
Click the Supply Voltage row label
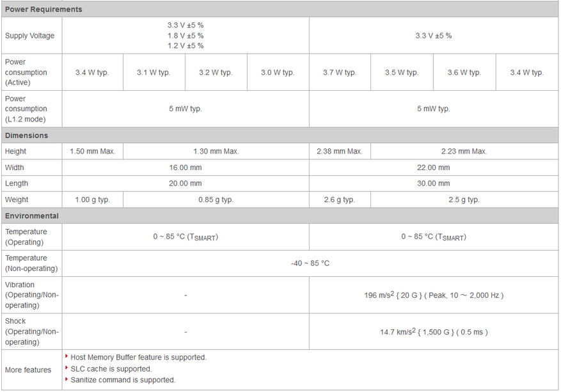pos(30,36)
